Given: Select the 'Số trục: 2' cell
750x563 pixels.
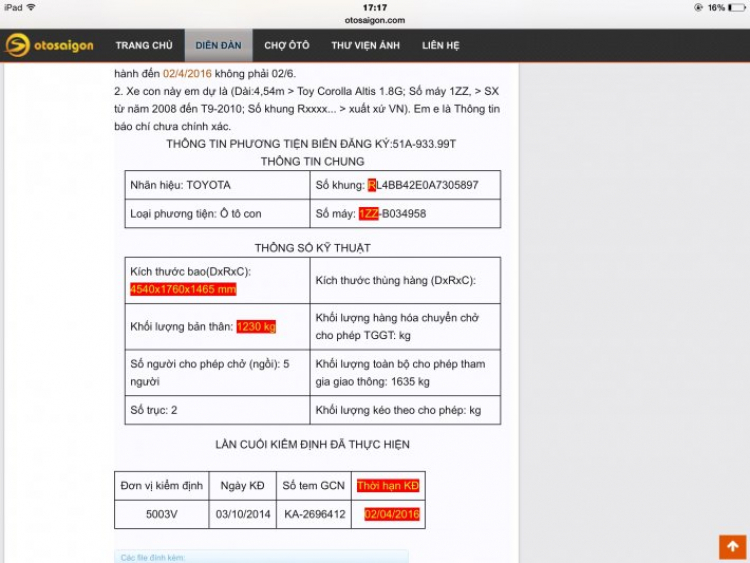Looking at the screenshot, I should pyautogui.click(x=218, y=410).
